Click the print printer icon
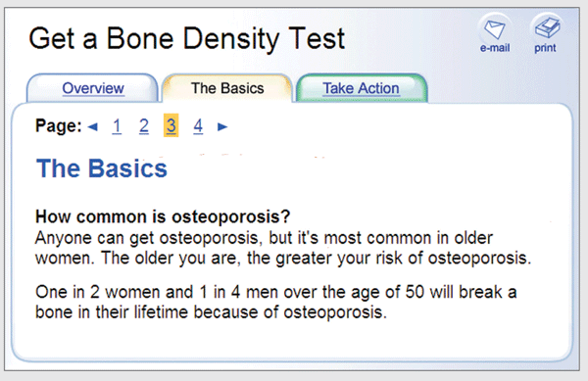588x381 pixels. 547,27
